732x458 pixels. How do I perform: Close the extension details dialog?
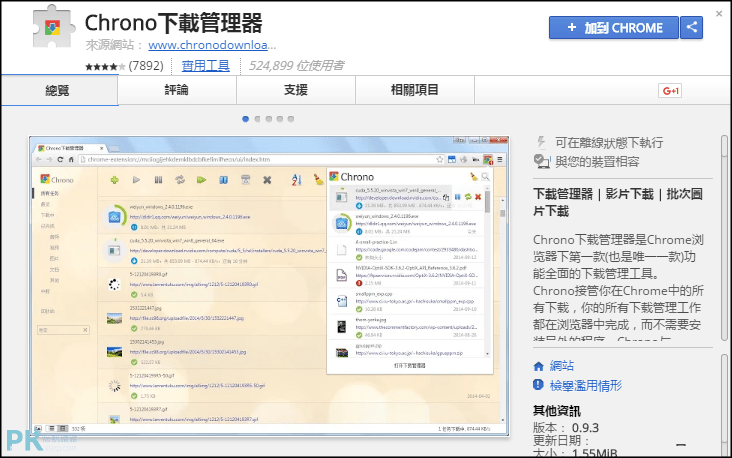tap(719, 14)
